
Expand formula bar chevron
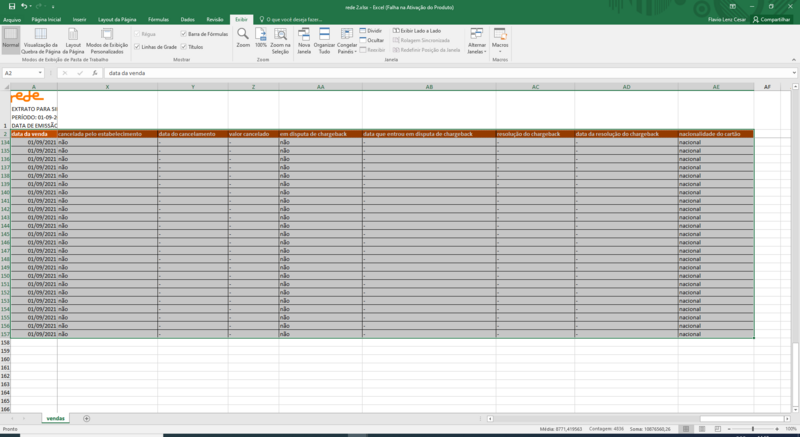[794, 73]
